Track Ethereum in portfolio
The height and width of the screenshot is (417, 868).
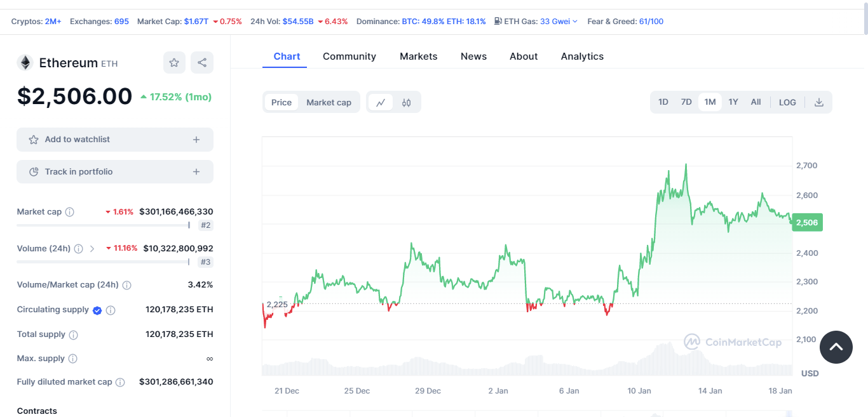(x=115, y=172)
